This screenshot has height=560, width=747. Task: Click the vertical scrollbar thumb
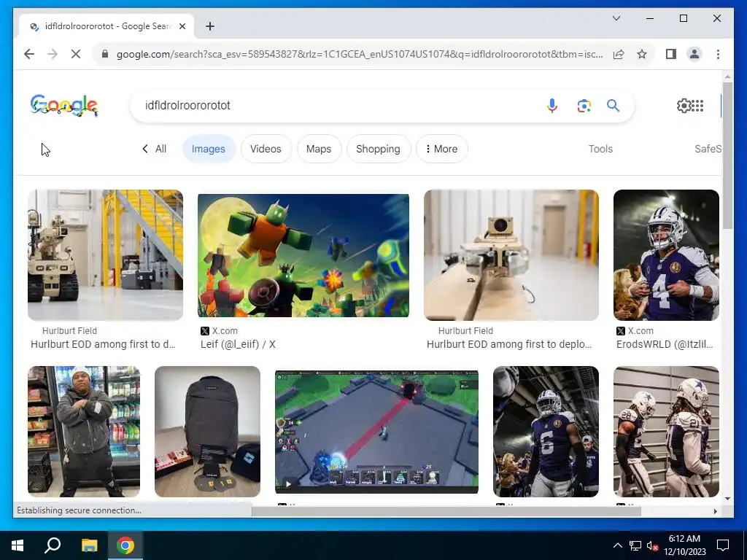[x=727, y=155]
